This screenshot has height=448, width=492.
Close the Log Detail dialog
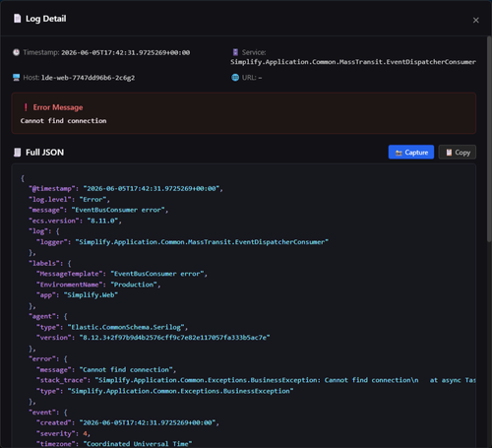pyautogui.click(x=476, y=21)
